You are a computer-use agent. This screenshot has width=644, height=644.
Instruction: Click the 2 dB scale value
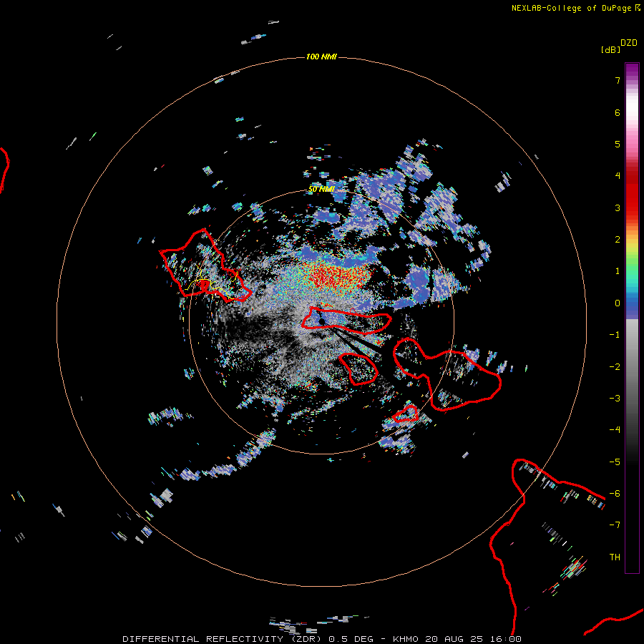(618, 240)
